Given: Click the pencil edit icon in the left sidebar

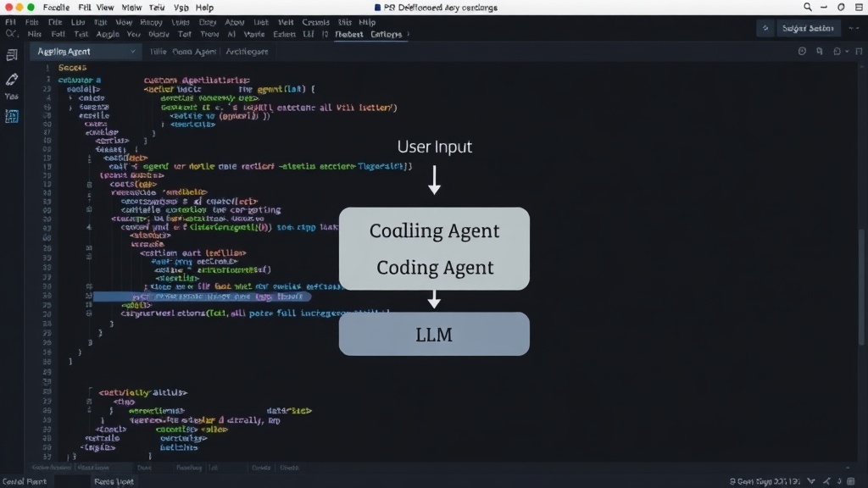Looking at the screenshot, I should point(12,79).
